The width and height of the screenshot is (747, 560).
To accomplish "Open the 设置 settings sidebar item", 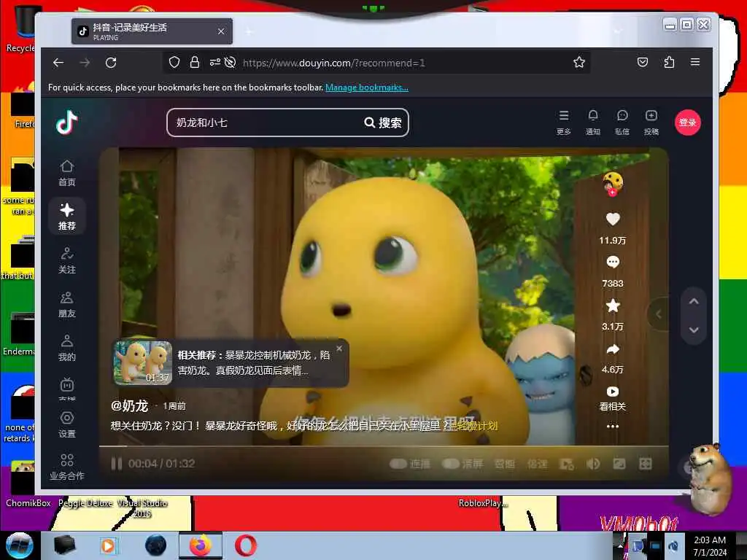I will 66,424.
